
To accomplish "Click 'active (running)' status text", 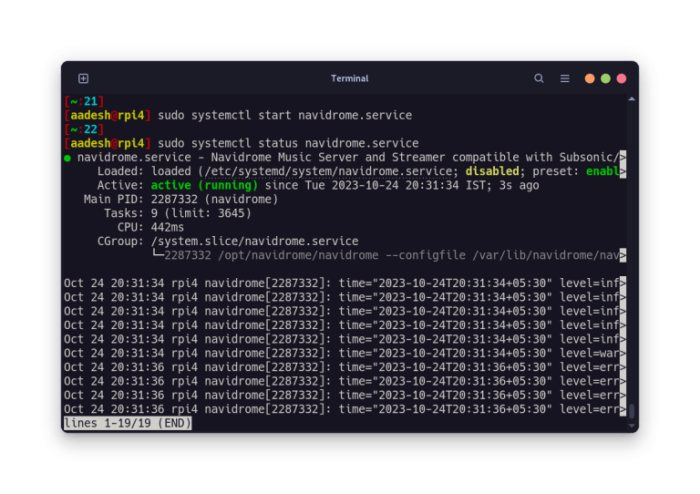I will pos(204,185).
